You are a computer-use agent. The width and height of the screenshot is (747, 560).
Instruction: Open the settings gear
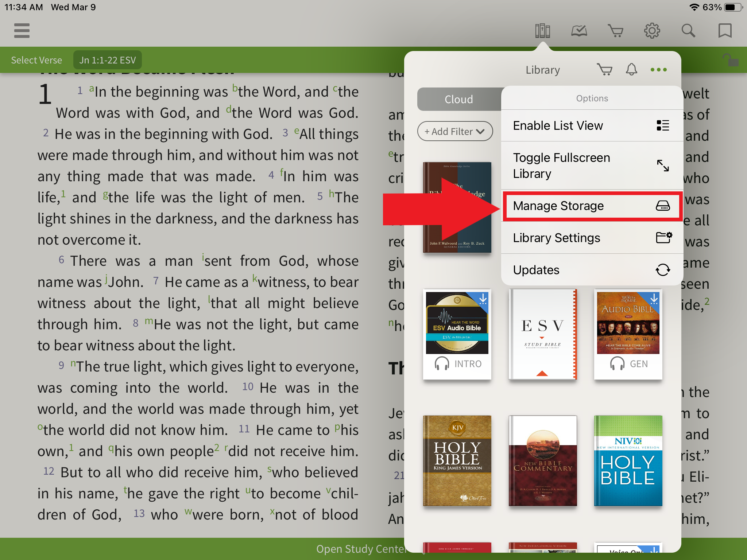tap(652, 31)
